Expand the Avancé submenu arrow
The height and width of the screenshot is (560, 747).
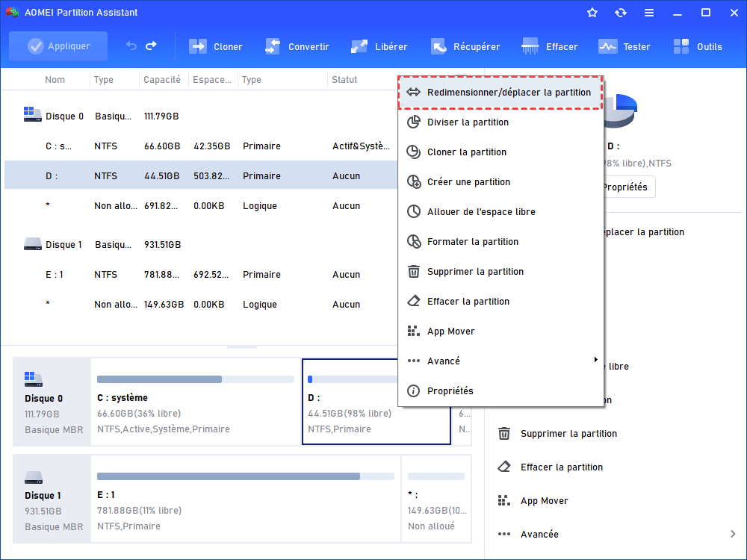point(595,360)
